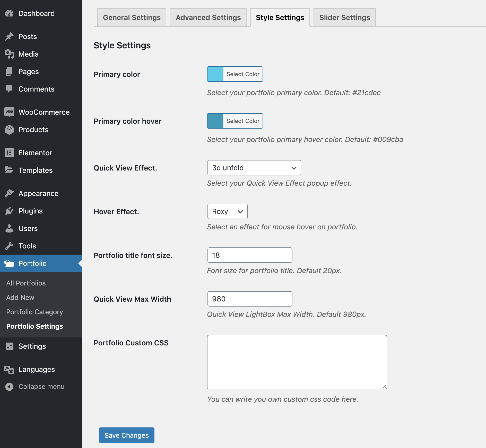The width and height of the screenshot is (486, 448).
Task: Click the 'Hover Effect.' label
Action: [x=116, y=212]
